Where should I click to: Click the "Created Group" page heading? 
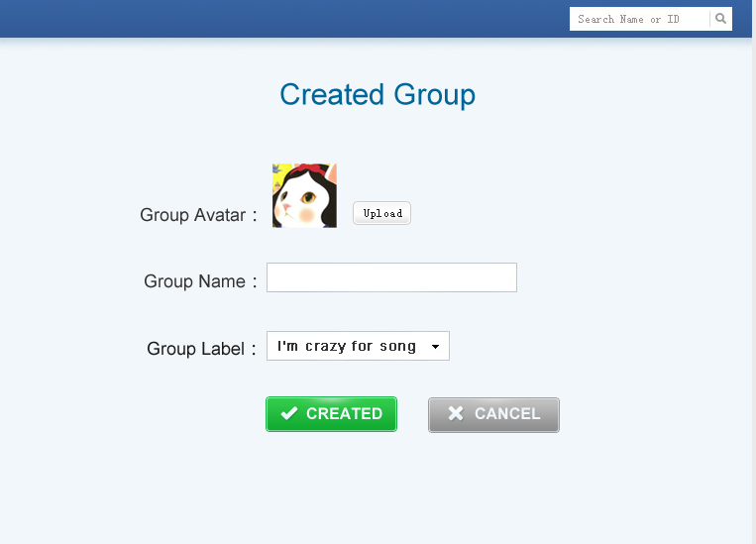pyautogui.click(x=378, y=94)
